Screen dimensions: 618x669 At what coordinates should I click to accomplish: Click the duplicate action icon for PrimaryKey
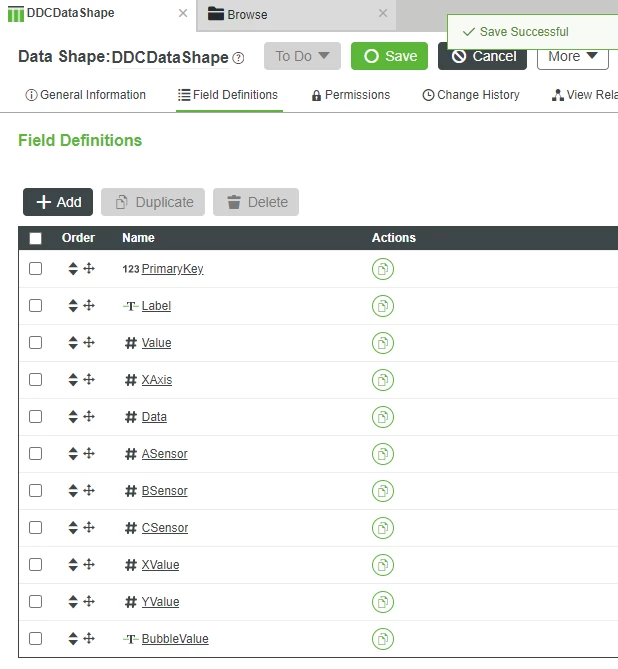point(382,269)
